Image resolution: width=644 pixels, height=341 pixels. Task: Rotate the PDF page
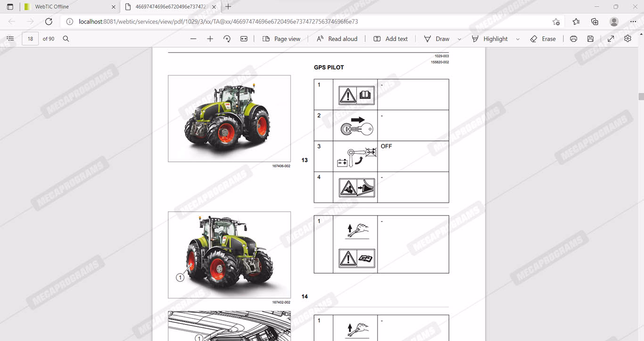point(227,39)
